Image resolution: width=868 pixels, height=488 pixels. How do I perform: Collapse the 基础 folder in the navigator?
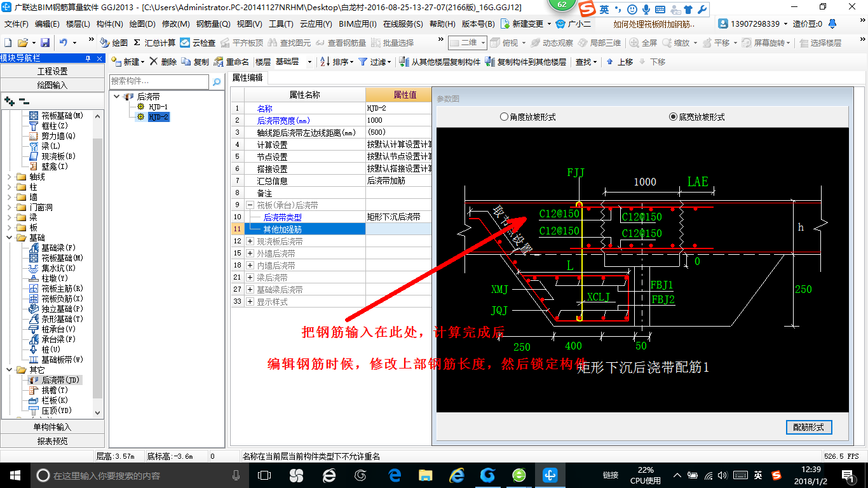click(10, 238)
